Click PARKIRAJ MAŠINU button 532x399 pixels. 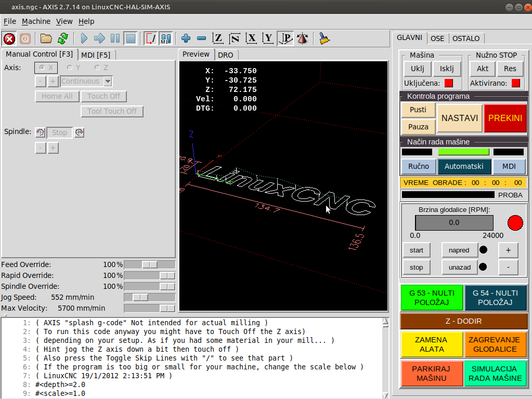pos(432,374)
